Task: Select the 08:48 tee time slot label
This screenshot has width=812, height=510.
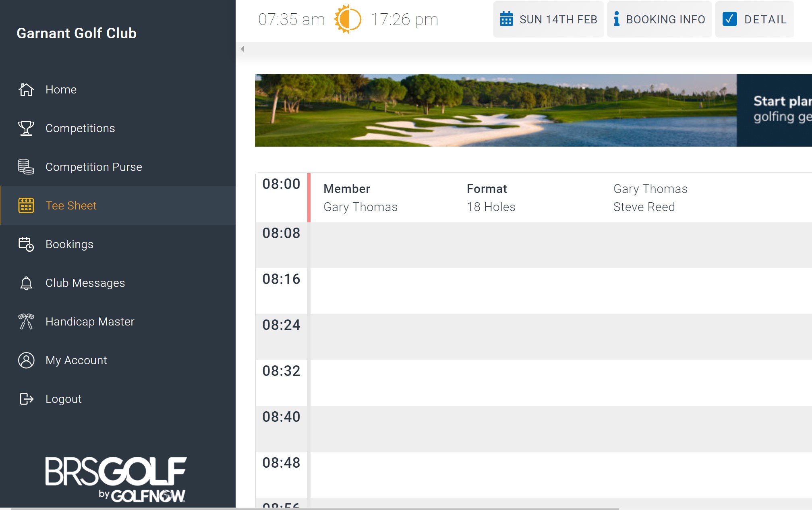Action: (x=281, y=463)
